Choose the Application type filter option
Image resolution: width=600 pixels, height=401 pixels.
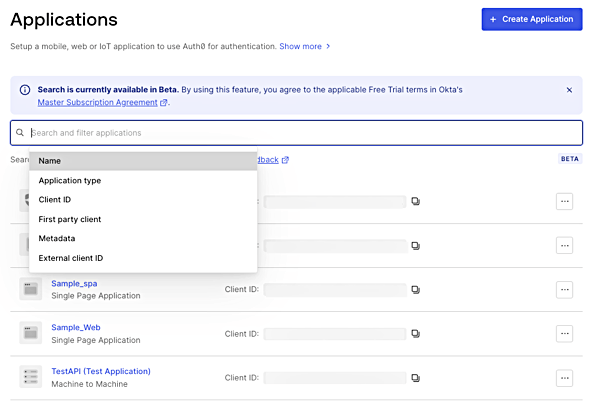[143, 181]
